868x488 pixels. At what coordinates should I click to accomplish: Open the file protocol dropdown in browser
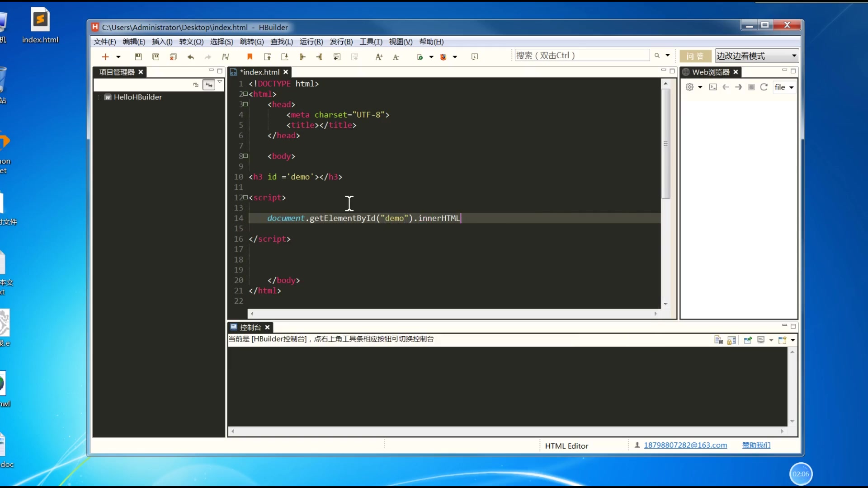click(791, 87)
